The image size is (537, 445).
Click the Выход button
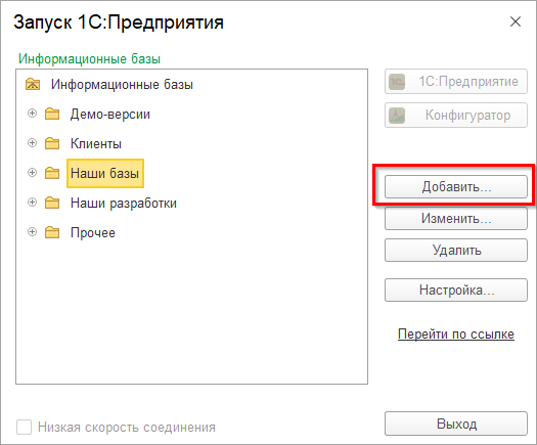(456, 424)
